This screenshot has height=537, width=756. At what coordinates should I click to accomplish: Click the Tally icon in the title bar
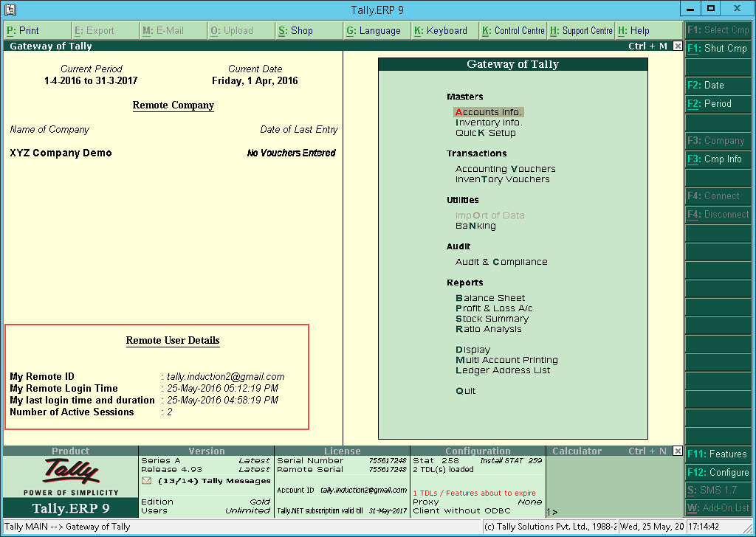tap(10, 10)
